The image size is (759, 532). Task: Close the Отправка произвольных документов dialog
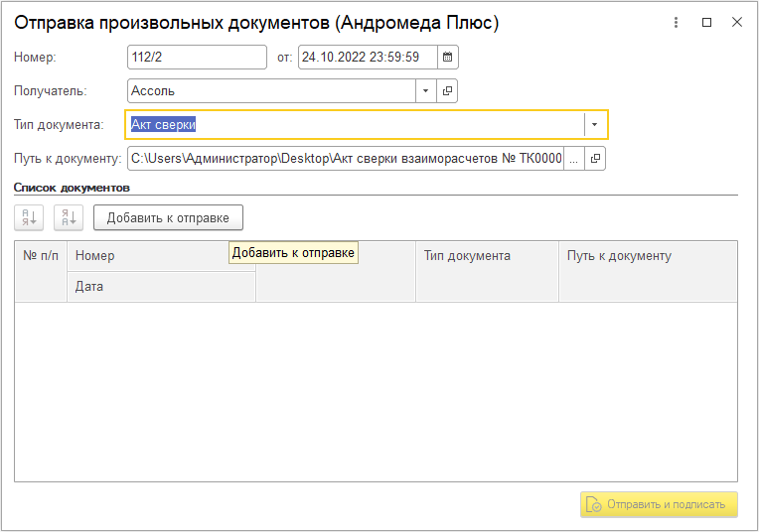(x=737, y=22)
